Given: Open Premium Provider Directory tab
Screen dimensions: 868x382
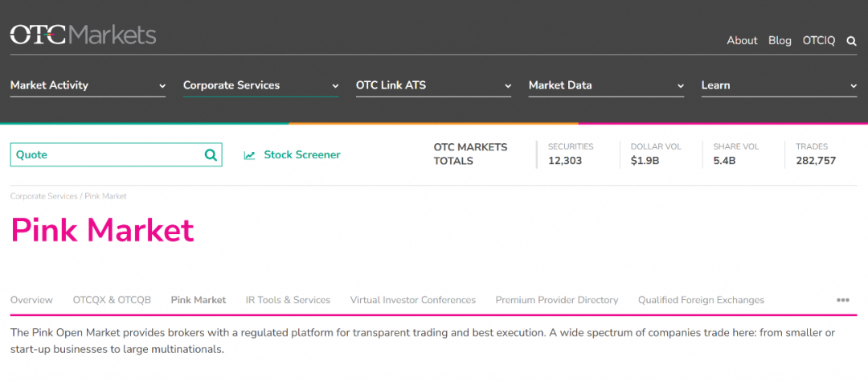Looking at the screenshot, I should tap(557, 300).
